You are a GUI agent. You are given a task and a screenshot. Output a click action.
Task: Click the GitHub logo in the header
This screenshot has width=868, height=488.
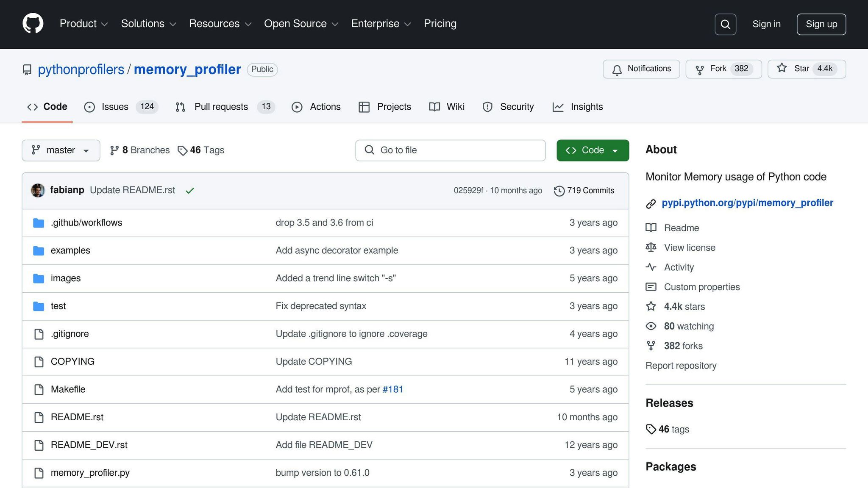coord(33,23)
